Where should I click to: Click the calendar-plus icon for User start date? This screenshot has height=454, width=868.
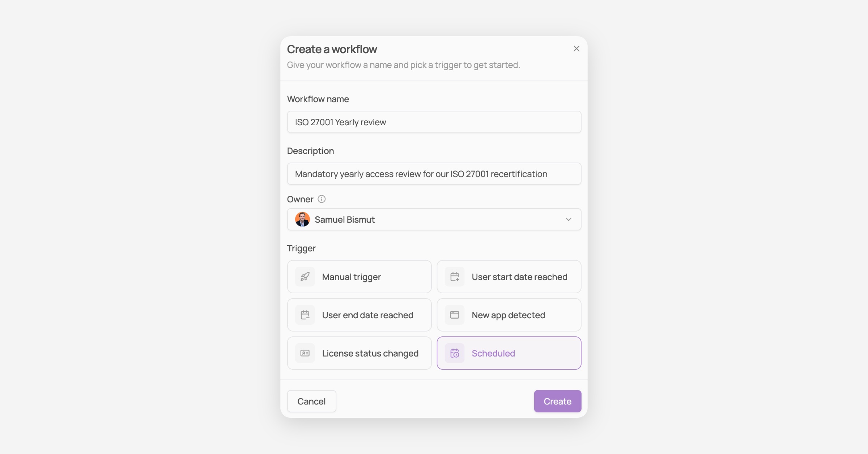click(455, 277)
